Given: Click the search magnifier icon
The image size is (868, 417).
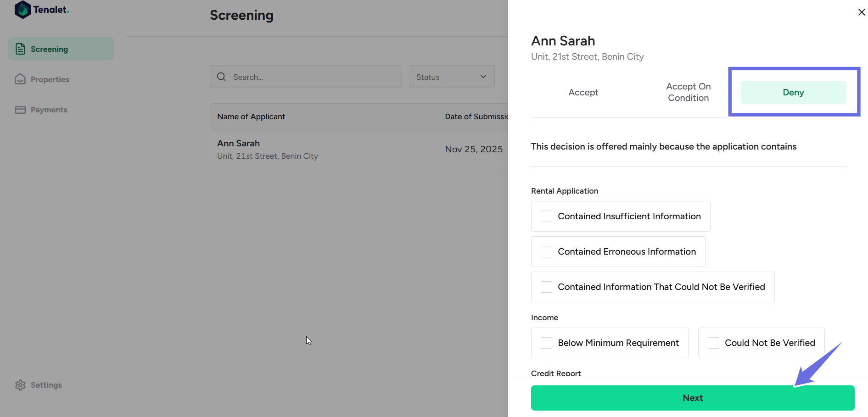Looking at the screenshot, I should (221, 77).
